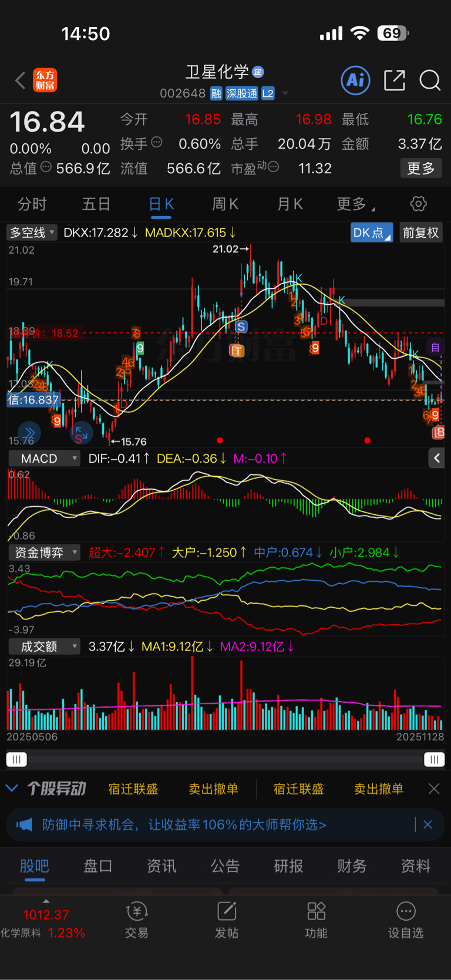Tap the purple 自 marker on chart
Image resolution: width=451 pixels, height=980 pixels.
click(x=435, y=348)
